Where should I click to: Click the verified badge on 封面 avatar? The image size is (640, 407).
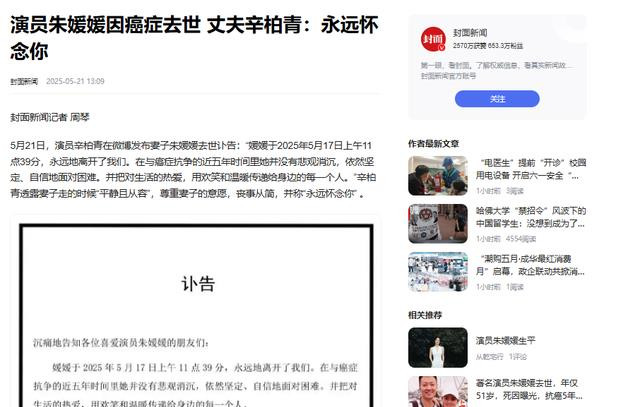click(442, 48)
